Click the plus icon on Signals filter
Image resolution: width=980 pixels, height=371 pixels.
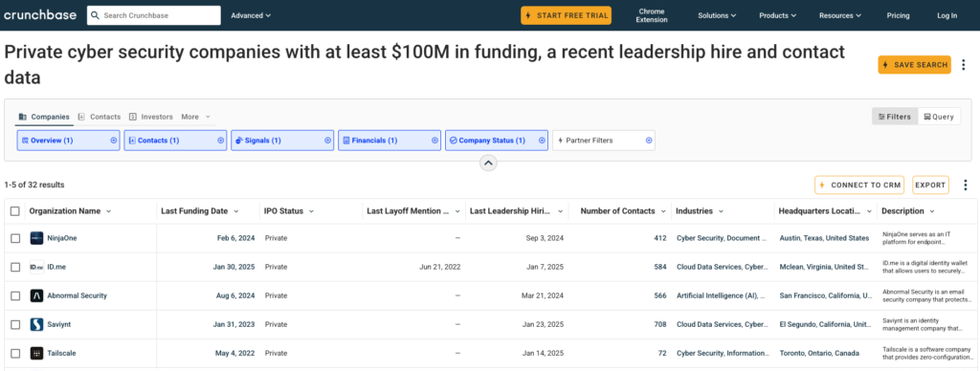coord(327,141)
